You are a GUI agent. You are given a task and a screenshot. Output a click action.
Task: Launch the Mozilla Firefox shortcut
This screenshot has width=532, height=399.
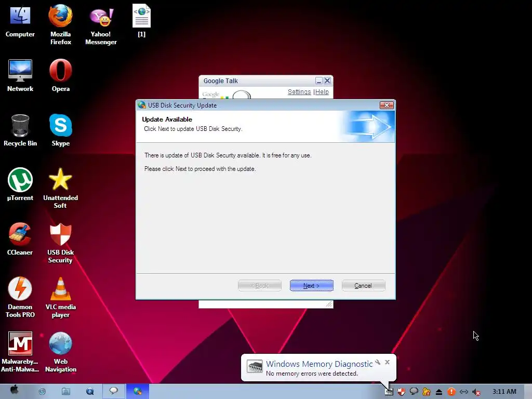(60, 24)
